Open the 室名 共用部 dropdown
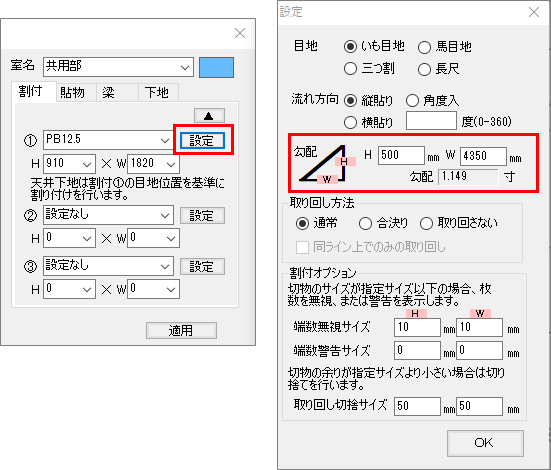Image resolution: width=551 pixels, height=470 pixels. click(118, 67)
